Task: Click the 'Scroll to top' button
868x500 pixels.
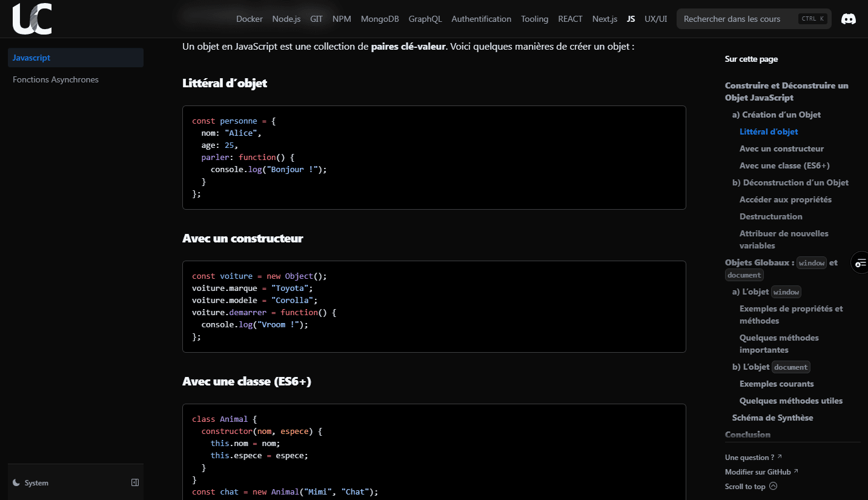Action: coord(750,486)
